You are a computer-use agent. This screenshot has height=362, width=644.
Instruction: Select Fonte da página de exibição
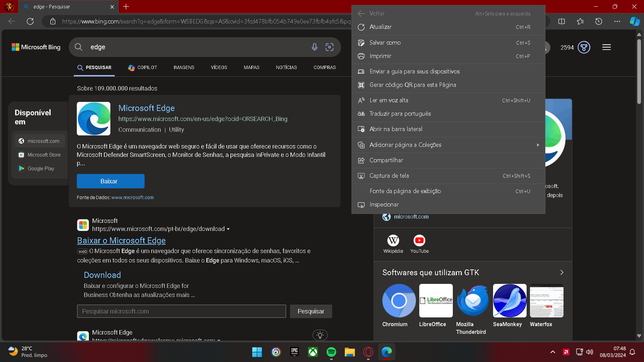pos(448,191)
